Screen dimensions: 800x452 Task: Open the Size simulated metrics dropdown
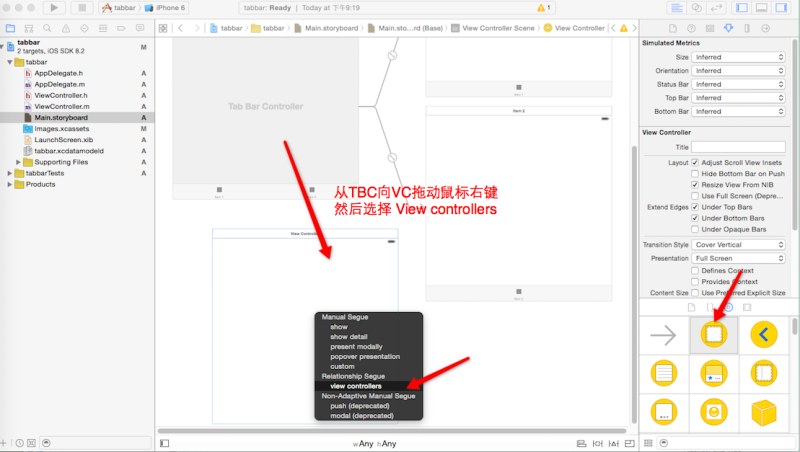coord(738,57)
